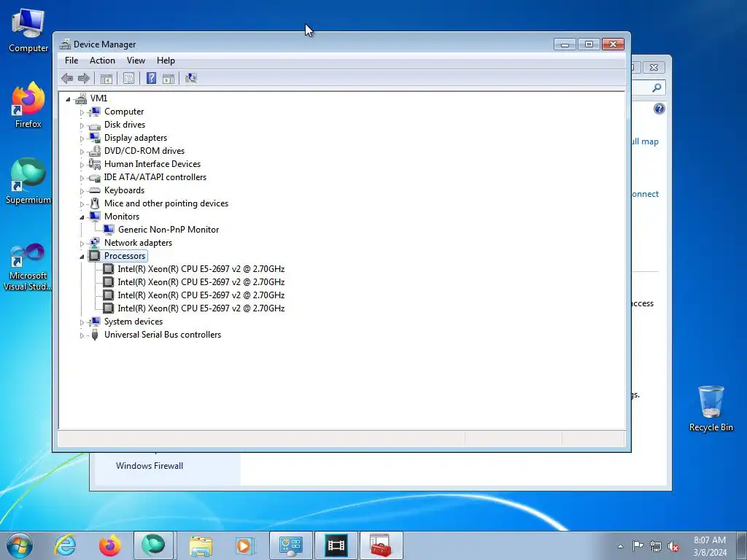Image resolution: width=747 pixels, height=560 pixels.
Task: Click the Universal Serial Bus controllers icon
Action: point(95,335)
